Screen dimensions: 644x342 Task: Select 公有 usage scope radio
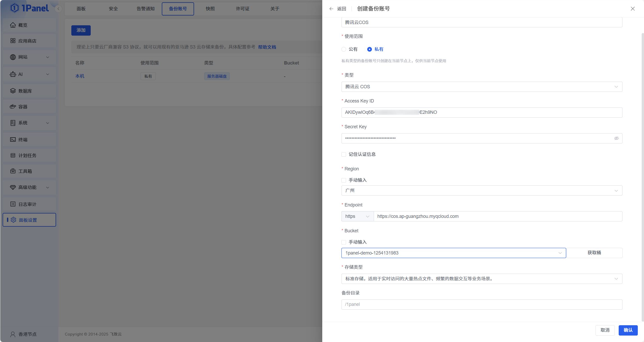click(x=344, y=49)
